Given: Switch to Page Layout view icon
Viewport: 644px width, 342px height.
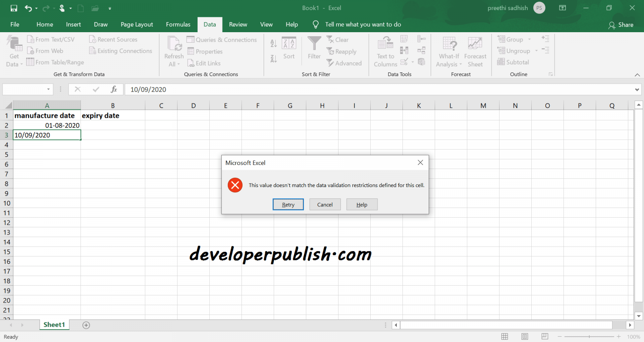Looking at the screenshot, I should tap(524, 336).
